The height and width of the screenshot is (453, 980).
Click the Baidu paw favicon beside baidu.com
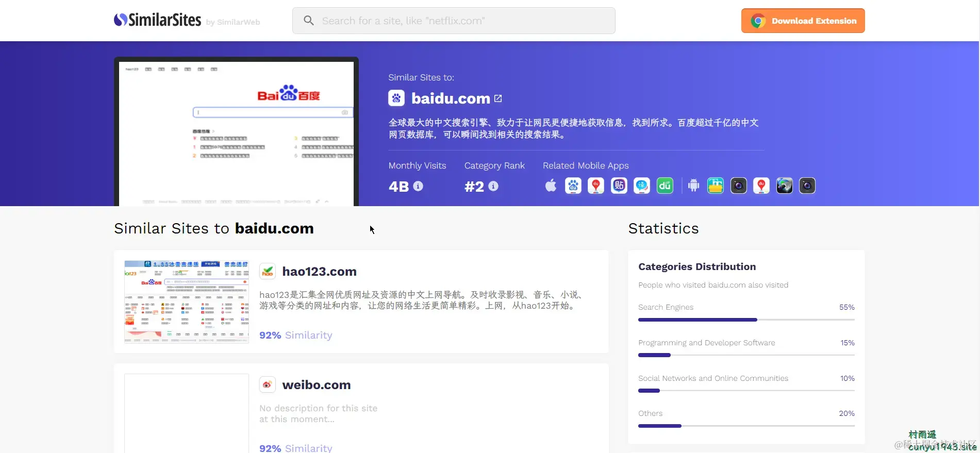coord(396,98)
